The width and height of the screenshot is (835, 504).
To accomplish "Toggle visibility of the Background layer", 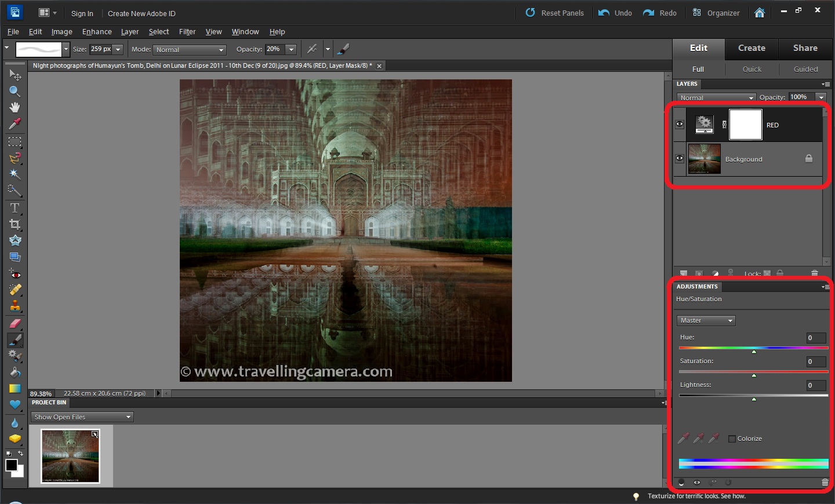I will tap(680, 158).
